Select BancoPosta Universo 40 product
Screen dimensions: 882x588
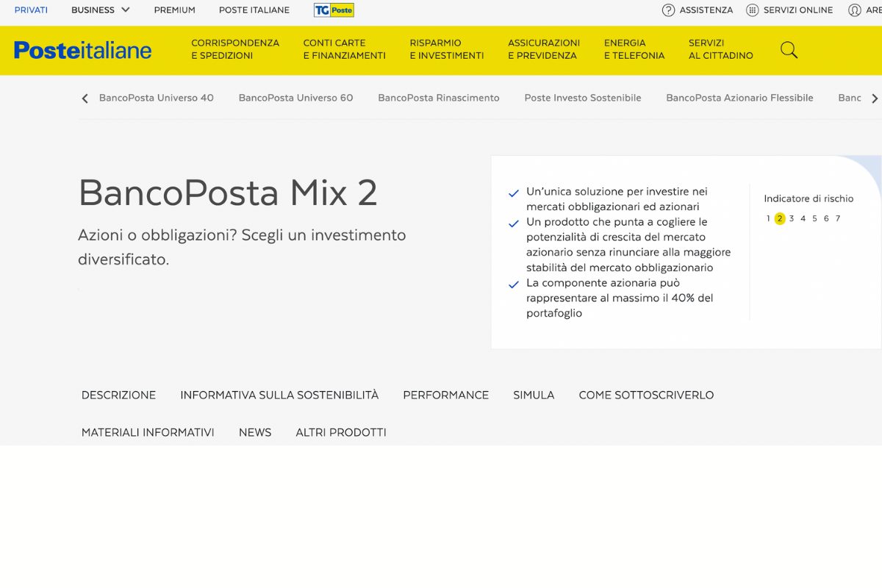coord(157,98)
